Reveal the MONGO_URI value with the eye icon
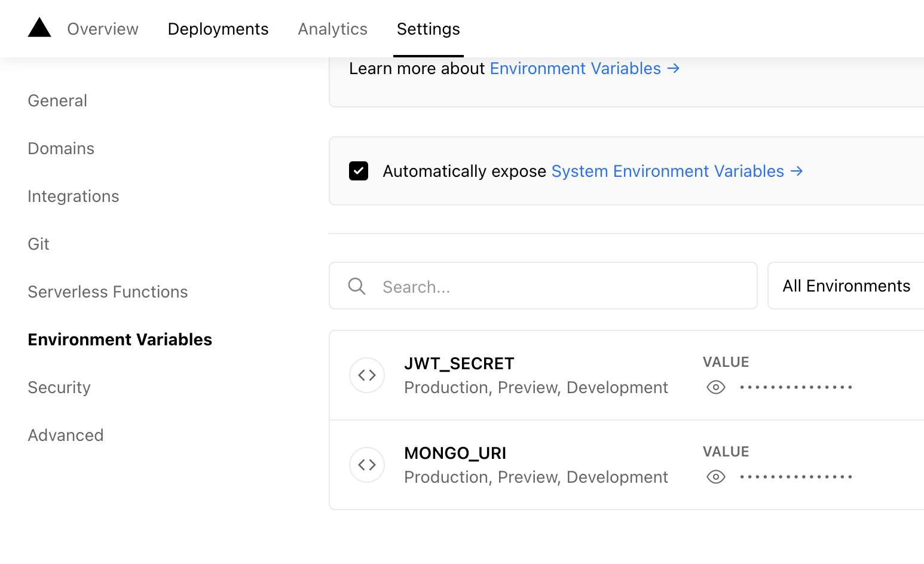The width and height of the screenshot is (924, 564). pos(715,477)
